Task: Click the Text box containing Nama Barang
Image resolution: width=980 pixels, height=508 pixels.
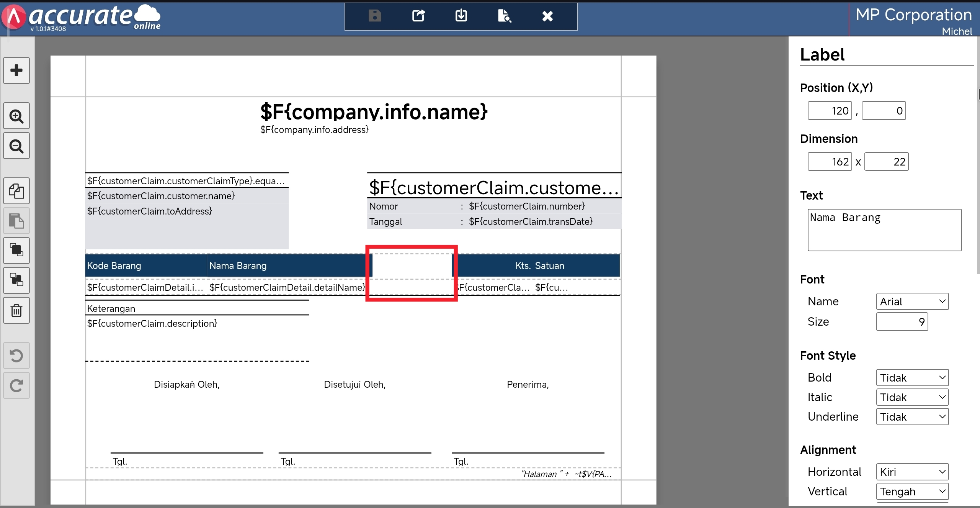Action: (884, 230)
